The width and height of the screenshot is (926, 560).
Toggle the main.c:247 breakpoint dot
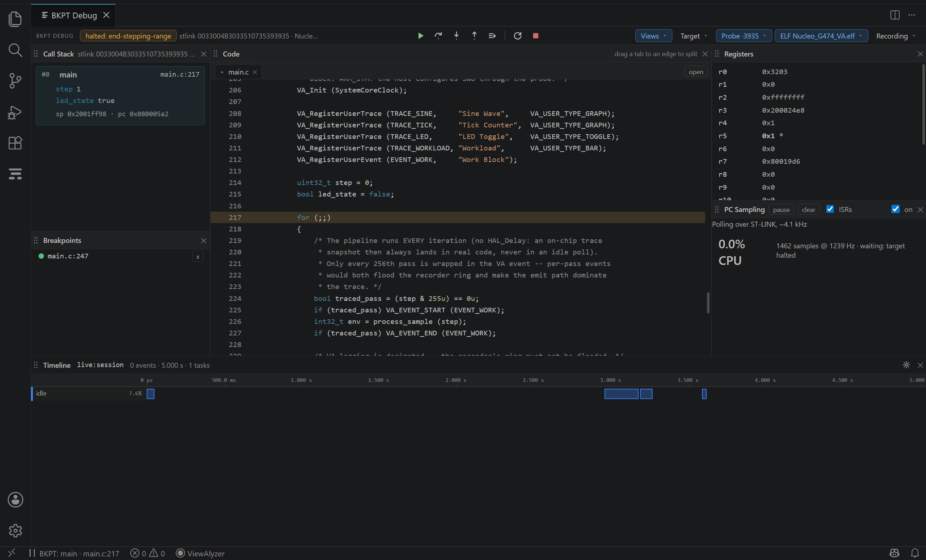[x=41, y=256]
